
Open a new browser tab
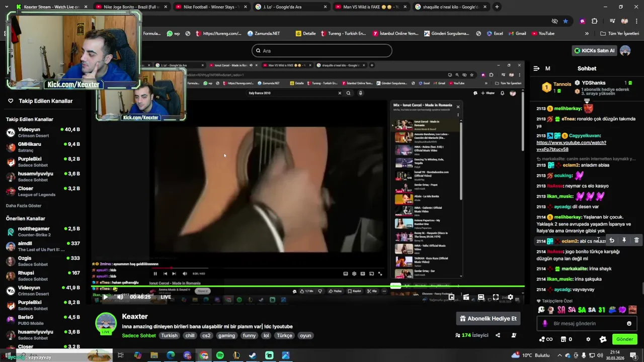pos(497,7)
